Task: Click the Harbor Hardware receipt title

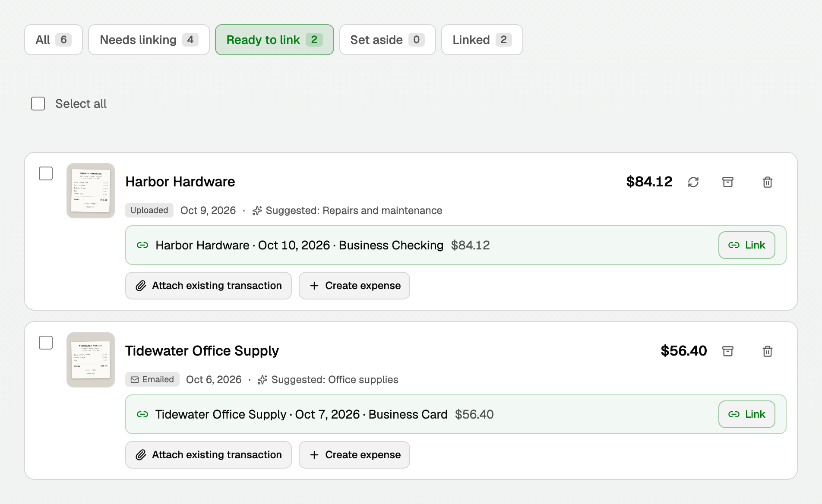Action: 180,182
